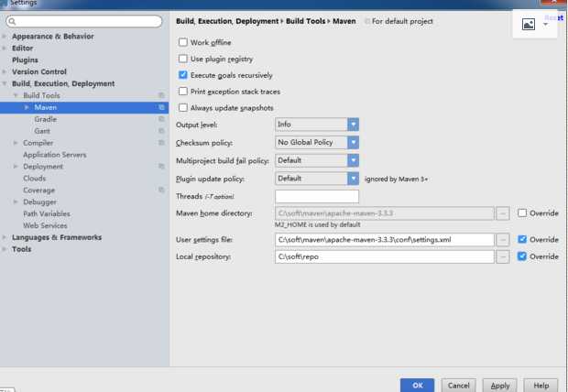
Task: Select Plugins in settings tree
Action: tap(25, 60)
